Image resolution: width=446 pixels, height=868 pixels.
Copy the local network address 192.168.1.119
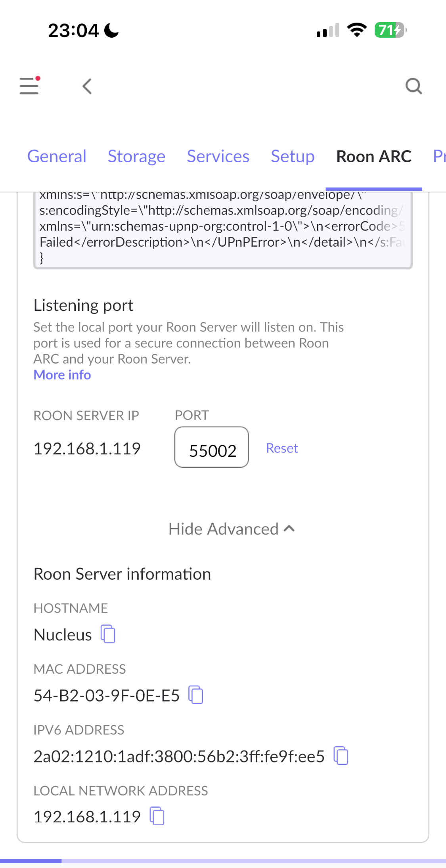[157, 816]
